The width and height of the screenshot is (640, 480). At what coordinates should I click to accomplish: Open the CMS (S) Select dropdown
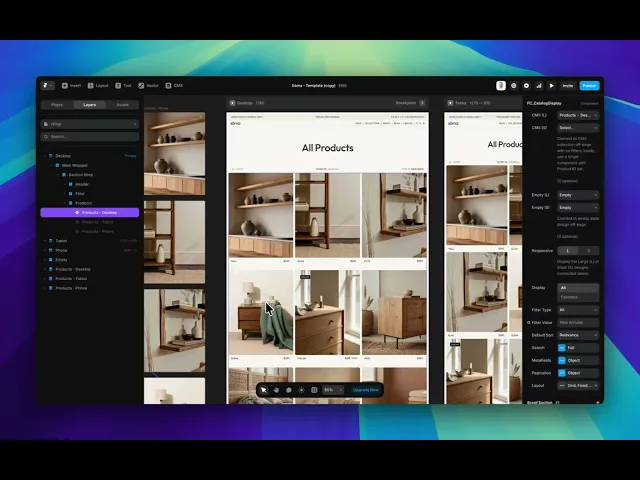click(x=578, y=128)
